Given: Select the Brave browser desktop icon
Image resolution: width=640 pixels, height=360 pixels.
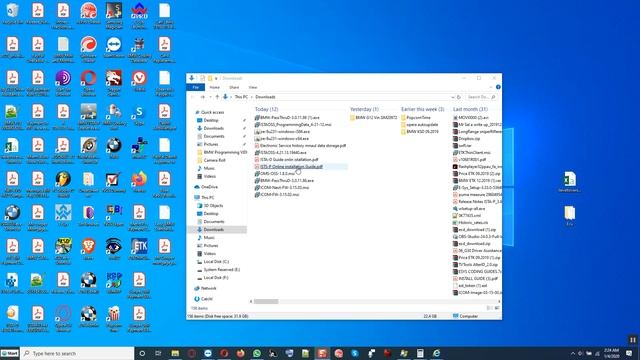Looking at the screenshot, I should pyautogui.click(x=88, y=249).
